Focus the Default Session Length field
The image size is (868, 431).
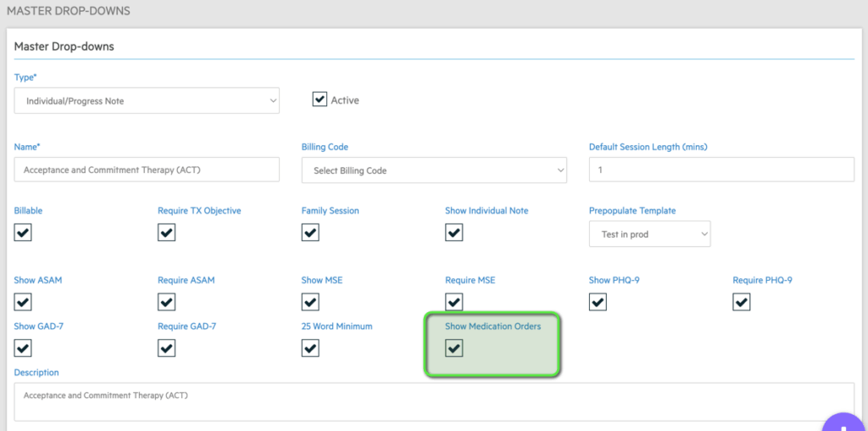point(722,170)
